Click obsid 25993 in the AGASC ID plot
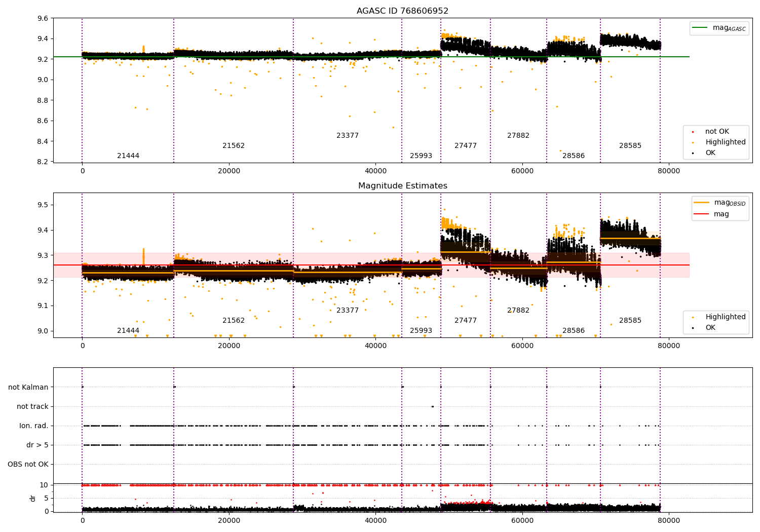 pos(421,156)
